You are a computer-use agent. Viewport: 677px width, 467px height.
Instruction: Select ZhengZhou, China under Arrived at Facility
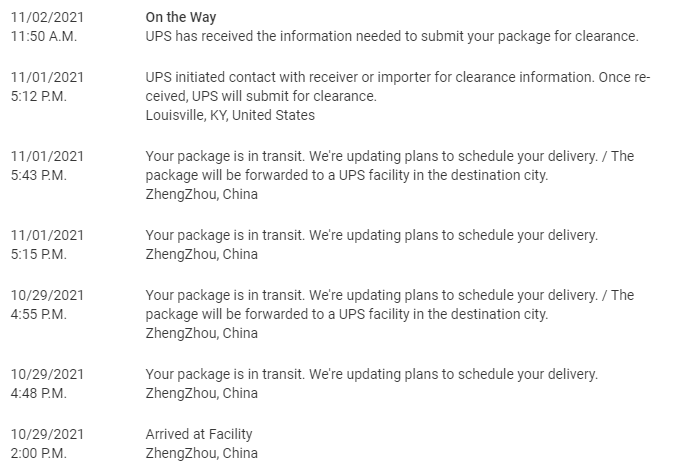pos(202,453)
